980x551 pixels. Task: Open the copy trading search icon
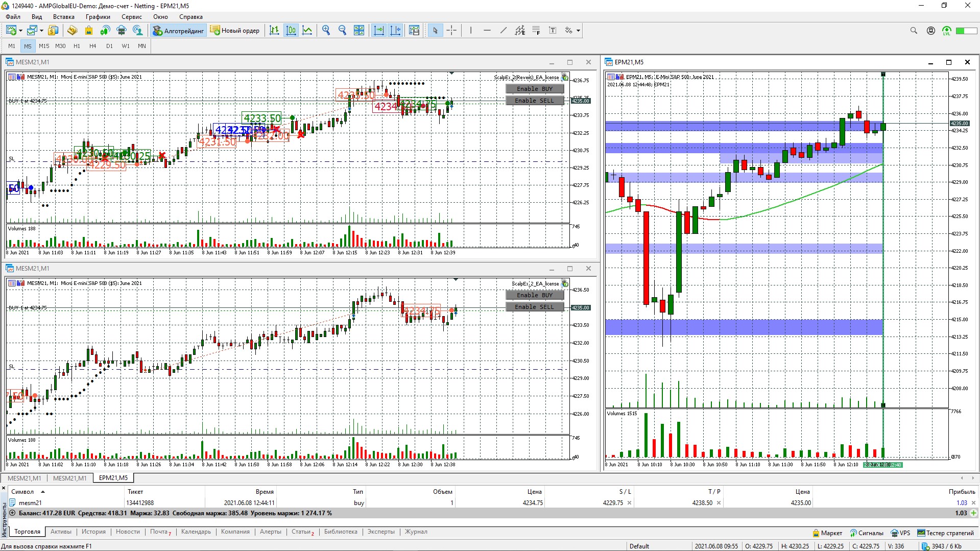click(138, 31)
